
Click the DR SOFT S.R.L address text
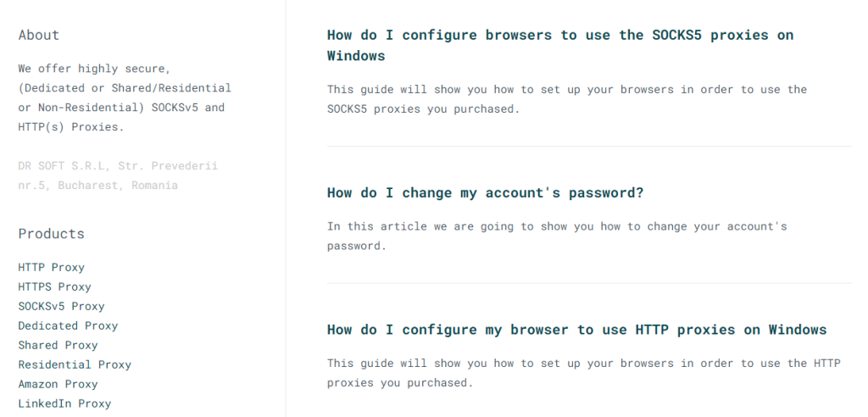click(118, 175)
